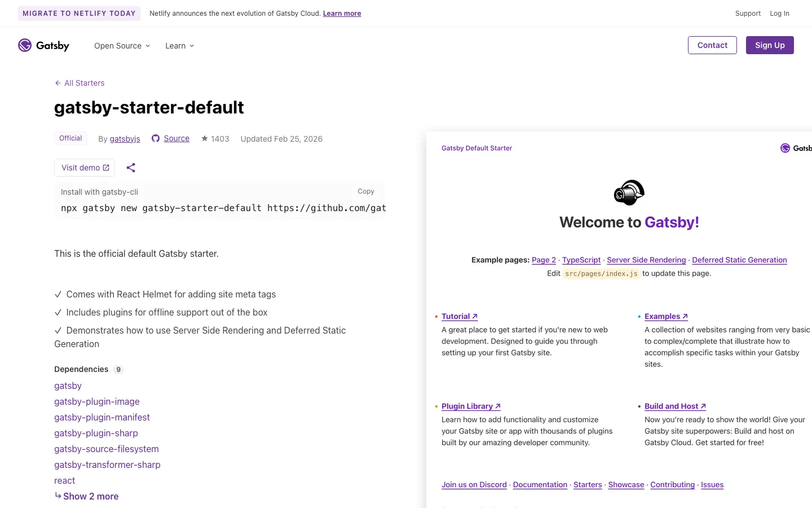The image size is (812, 508).
Task: Open the gatsby-transformer-sharp dependency
Action: click(x=107, y=465)
